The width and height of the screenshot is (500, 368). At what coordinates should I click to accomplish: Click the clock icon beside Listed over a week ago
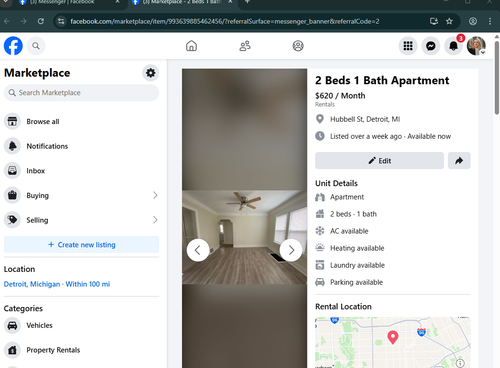[x=320, y=136]
